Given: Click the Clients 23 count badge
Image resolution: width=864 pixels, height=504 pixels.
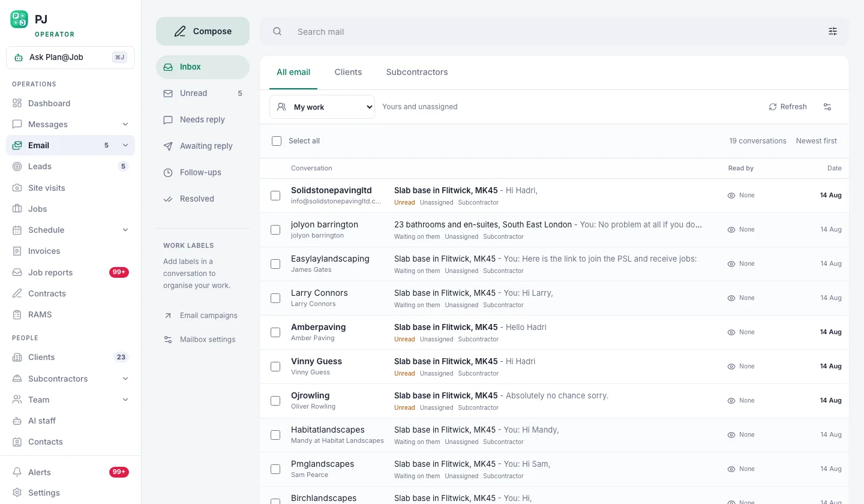Looking at the screenshot, I should [x=121, y=357].
